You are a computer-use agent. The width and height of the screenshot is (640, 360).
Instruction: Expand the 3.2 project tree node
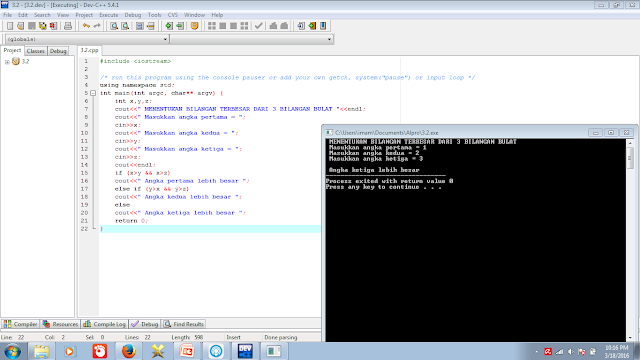7,62
